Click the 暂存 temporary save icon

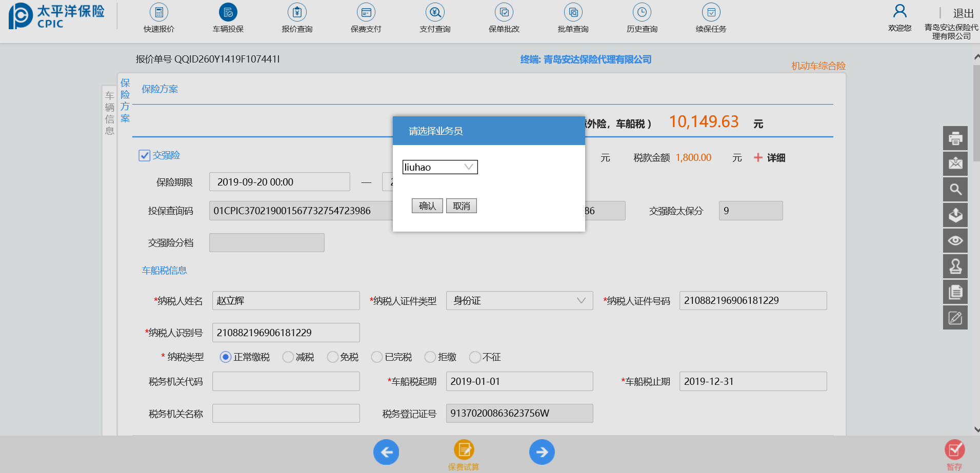(954, 450)
